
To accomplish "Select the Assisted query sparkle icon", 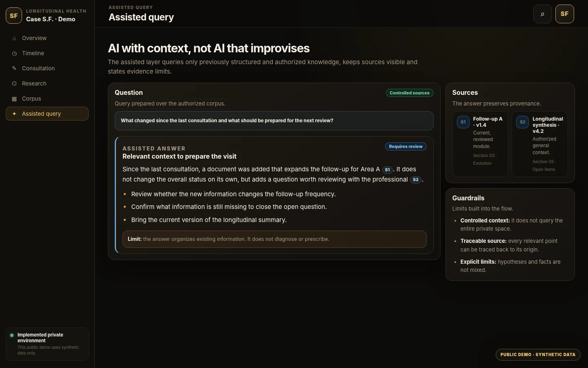I will coord(14,114).
